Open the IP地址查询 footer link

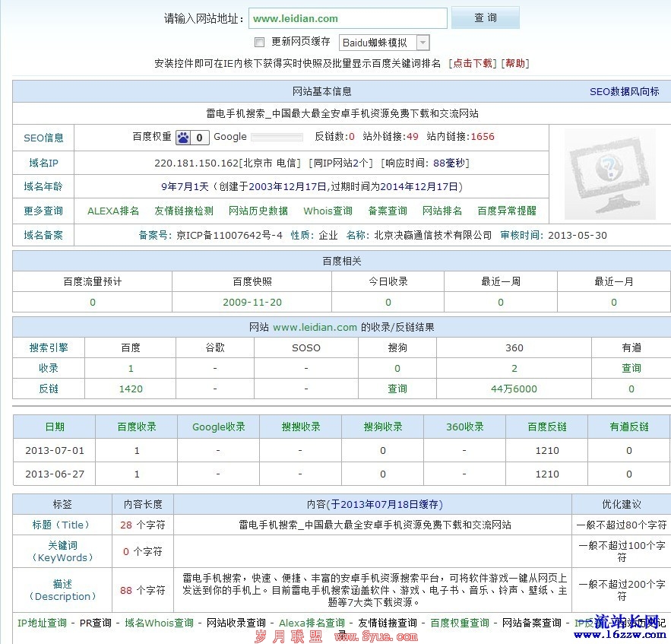[42, 623]
